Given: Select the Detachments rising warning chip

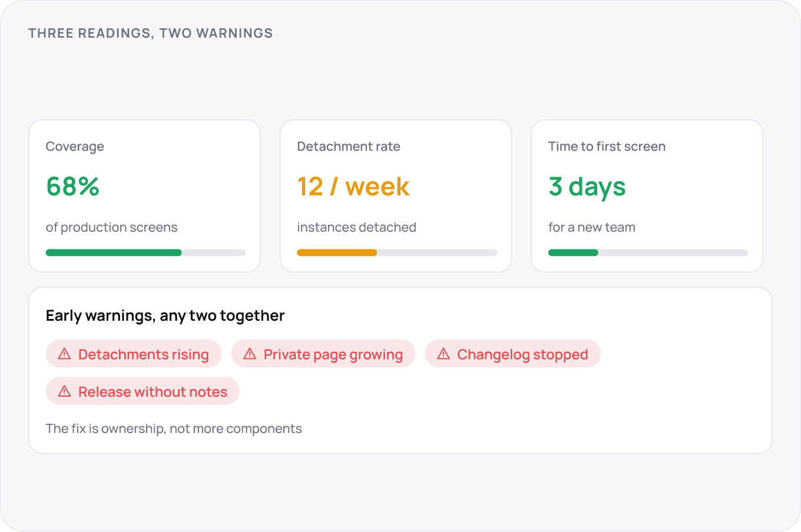Looking at the screenshot, I should point(134,354).
